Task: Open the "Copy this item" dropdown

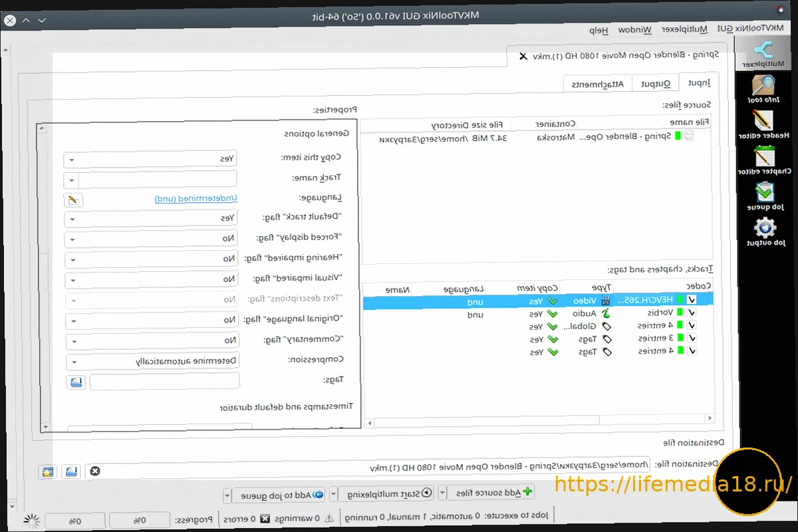Action: click(150, 159)
